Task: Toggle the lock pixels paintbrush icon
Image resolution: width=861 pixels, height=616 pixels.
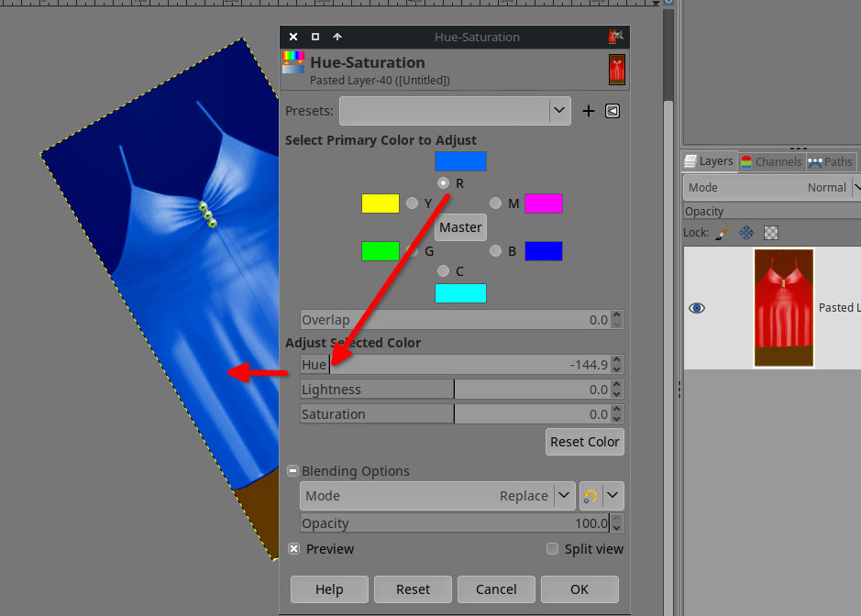Action: 722,233
